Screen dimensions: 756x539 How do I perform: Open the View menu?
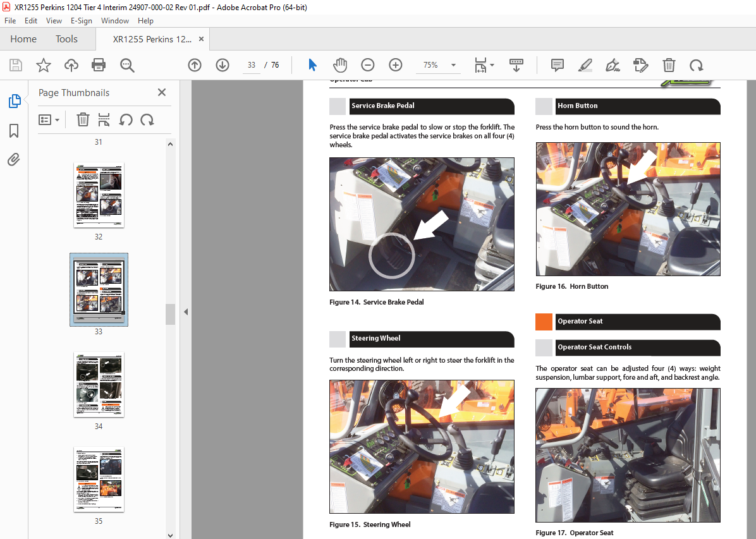pyautogui.click(x=54, y=21)
